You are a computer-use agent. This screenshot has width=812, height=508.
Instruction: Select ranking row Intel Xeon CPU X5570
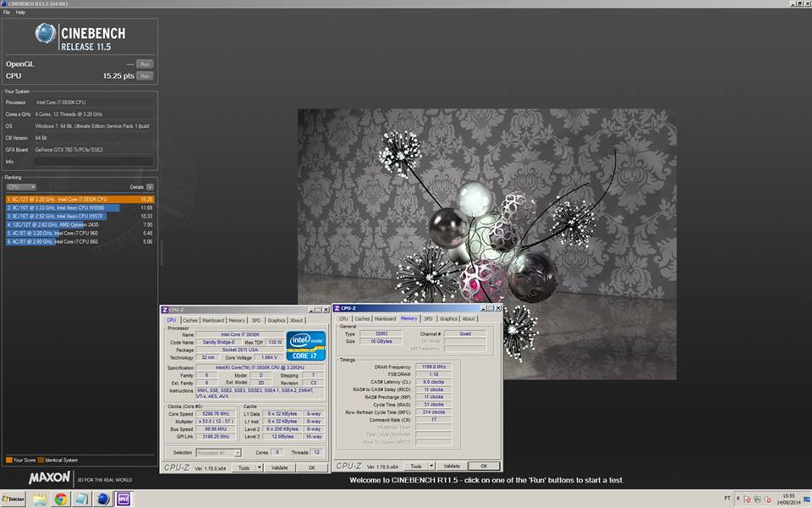(80, 216)
